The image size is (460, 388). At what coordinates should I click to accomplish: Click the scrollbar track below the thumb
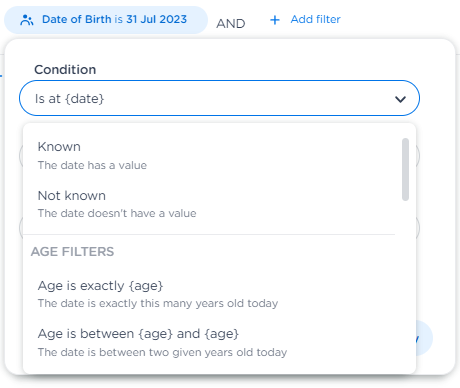click(x=405, y=283)
